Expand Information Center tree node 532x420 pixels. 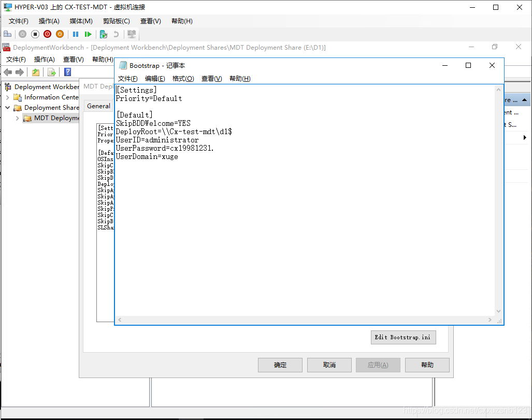pos(7,97)
